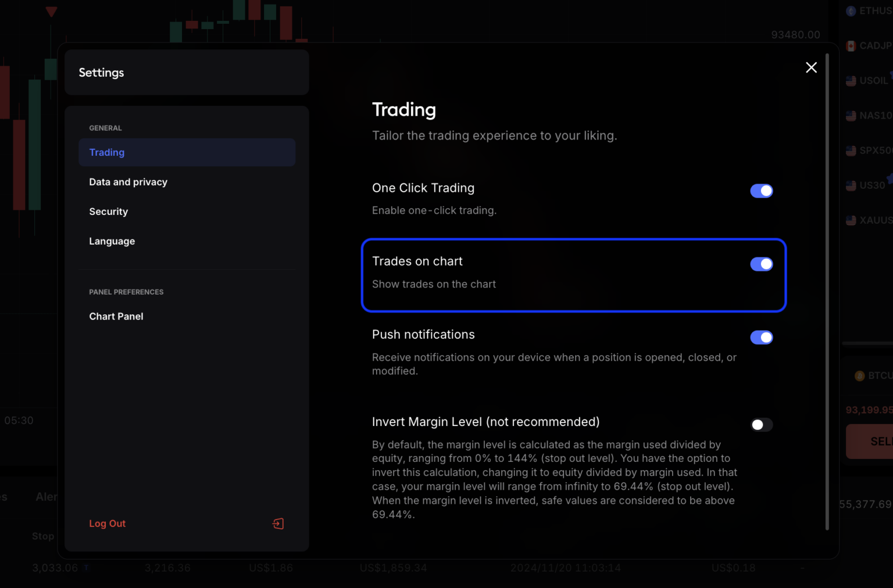Switch to the Security section

click(x=108, y=211)
